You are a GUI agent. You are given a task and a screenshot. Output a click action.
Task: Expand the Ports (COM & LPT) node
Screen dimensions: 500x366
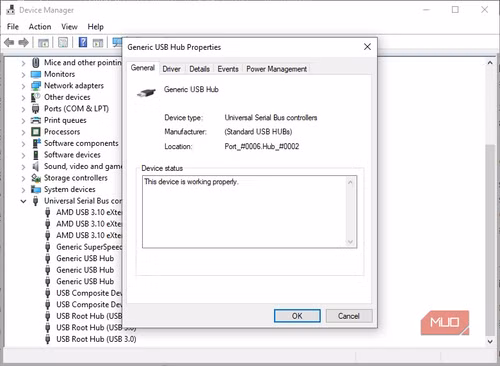point(23,109)
